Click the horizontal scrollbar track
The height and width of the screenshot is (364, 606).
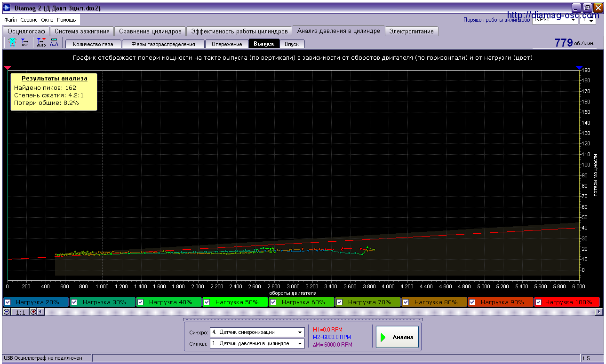[320, 312]
